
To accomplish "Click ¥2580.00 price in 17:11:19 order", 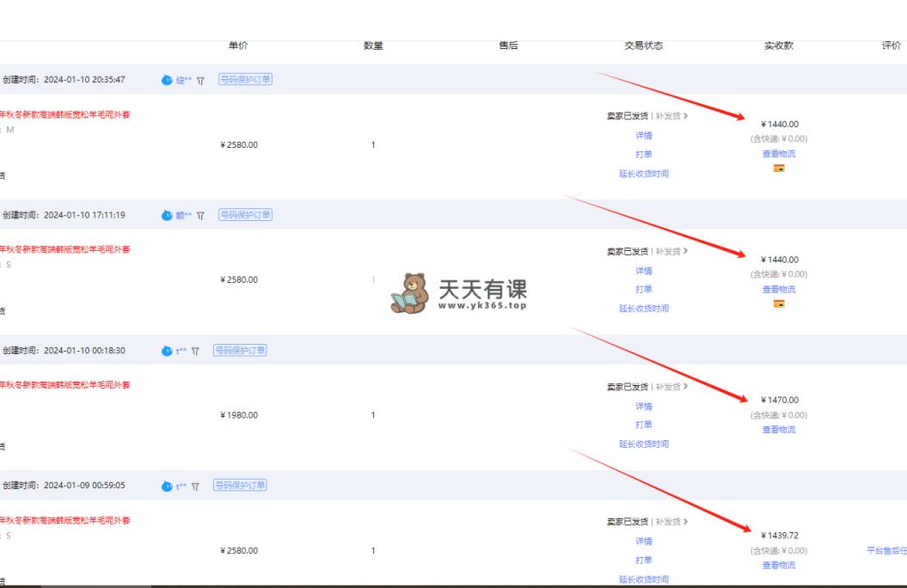I will click(x=239, y=280).
